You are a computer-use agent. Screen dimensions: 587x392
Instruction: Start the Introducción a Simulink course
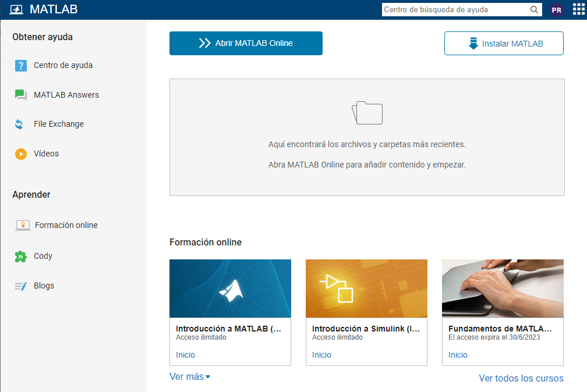(321, 355)
